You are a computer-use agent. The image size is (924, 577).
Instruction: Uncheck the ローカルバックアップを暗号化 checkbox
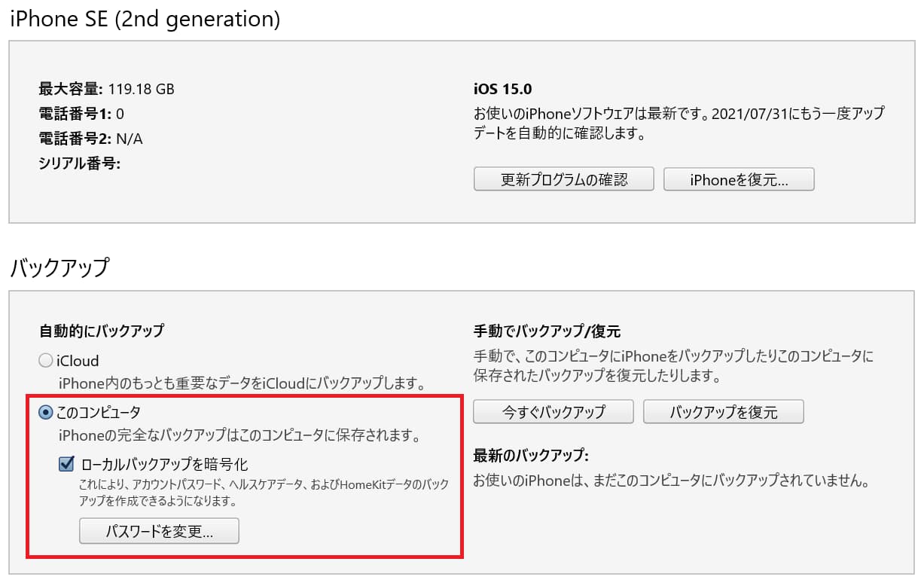coord(66,464)
